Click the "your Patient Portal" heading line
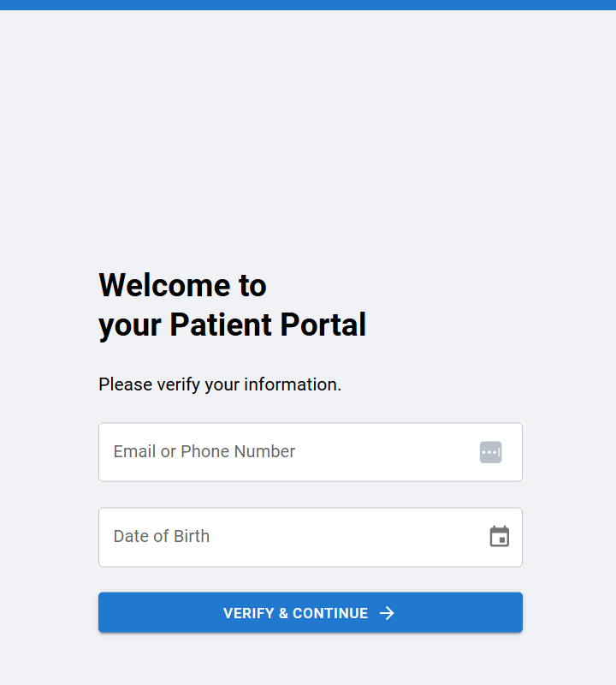 point(232,325)
